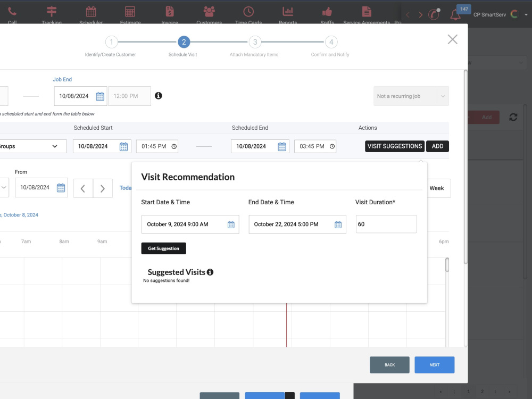Open the Call phone icon
Screen dimensions: 532x399
point(12,12)
